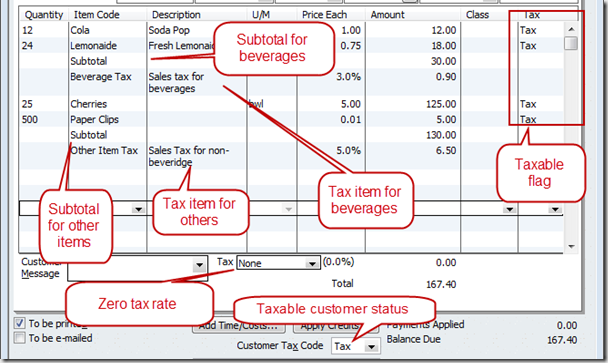Image resolution: width=608 pixels, height=363 pixels.
Task: Click the Apply Credits button
Action: tap(336, 326)
